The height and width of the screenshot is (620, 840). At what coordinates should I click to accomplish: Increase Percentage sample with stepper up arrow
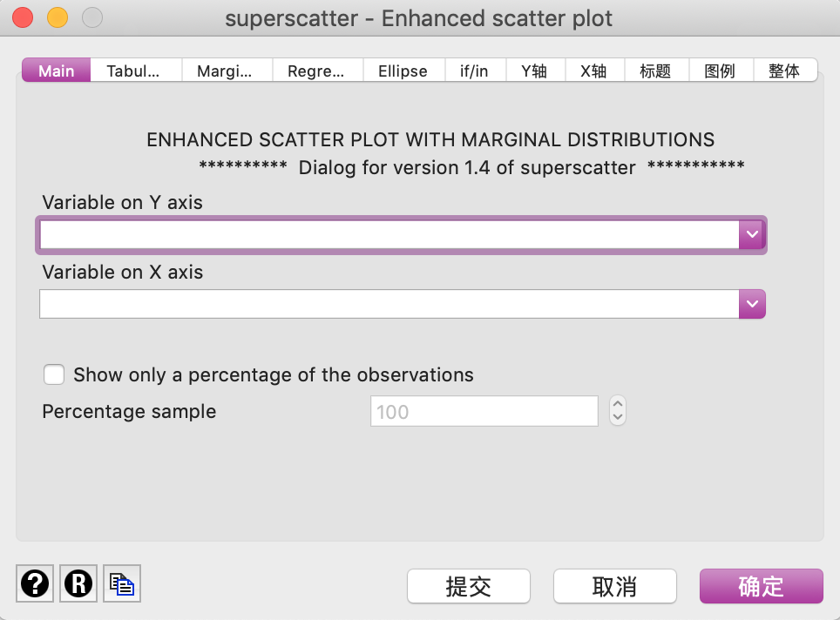click(618, 404)
